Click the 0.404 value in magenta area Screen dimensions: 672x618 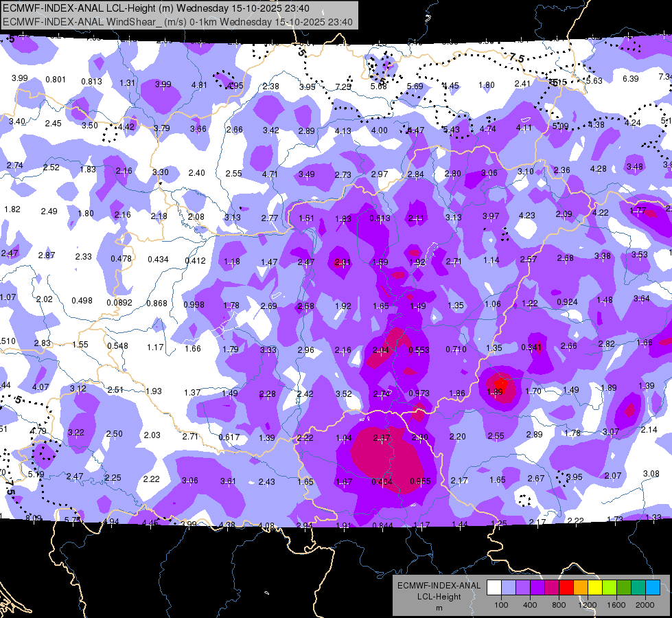coord(382,481)
